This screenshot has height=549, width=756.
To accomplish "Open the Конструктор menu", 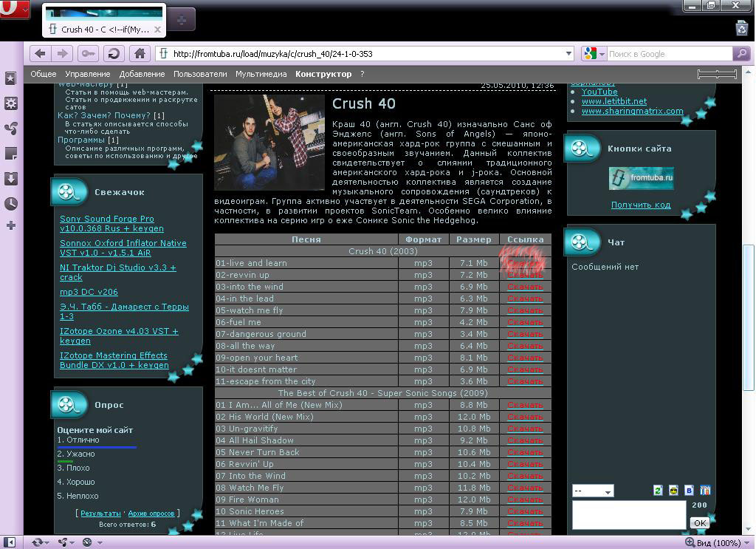I will point(323,74).
